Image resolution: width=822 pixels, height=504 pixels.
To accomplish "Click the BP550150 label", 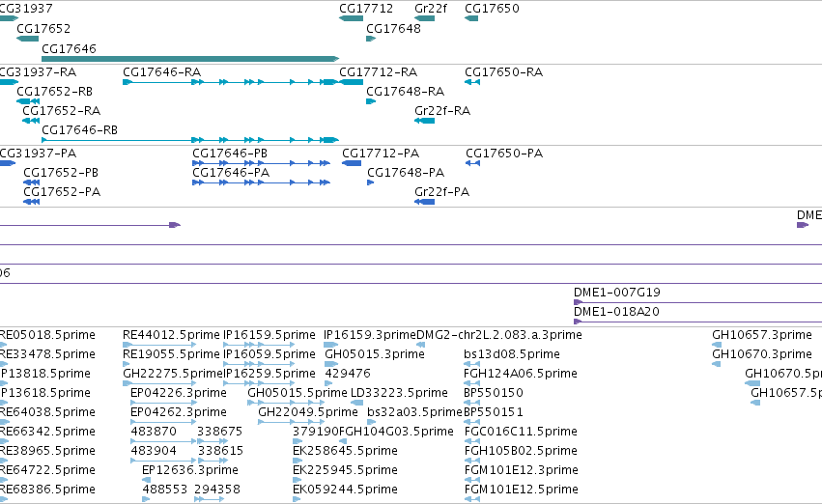I will point(494,393).
